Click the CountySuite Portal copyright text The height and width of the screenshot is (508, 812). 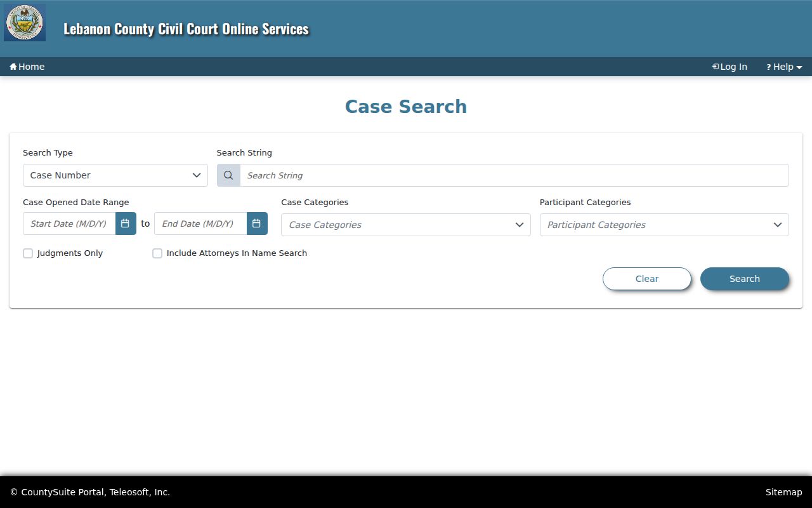pos(90,492)
